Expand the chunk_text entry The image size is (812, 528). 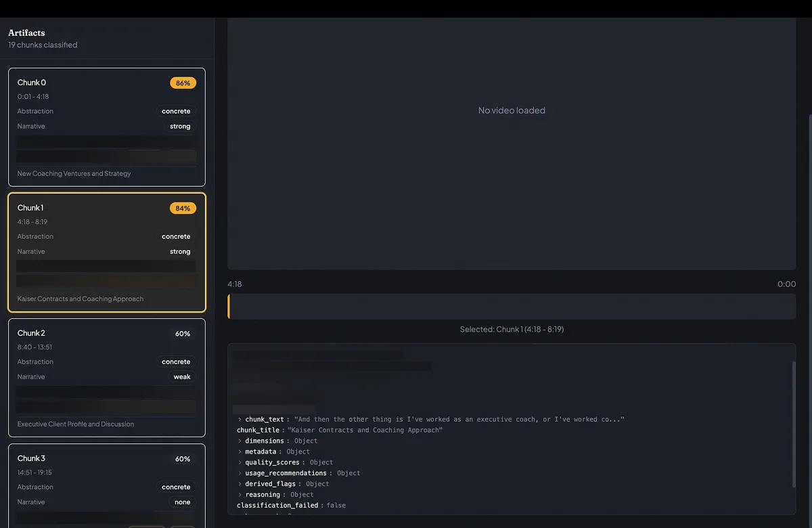coord(240,420)
